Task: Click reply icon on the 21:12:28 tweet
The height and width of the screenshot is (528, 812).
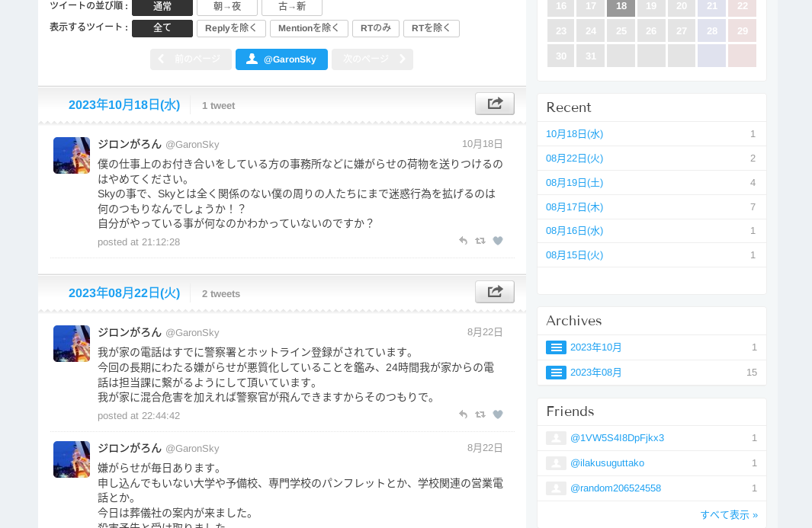Action: tap(463, 241)
